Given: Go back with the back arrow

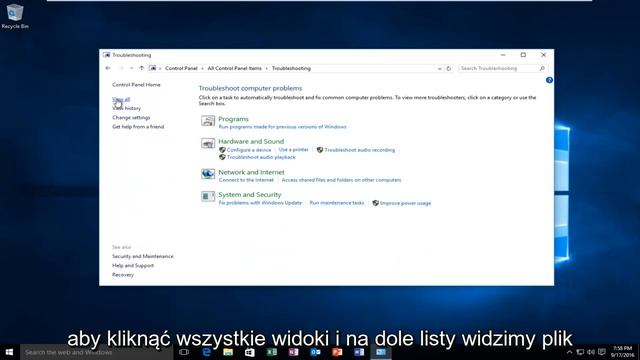Looking at the screenshot, I should tap(108, 68).
